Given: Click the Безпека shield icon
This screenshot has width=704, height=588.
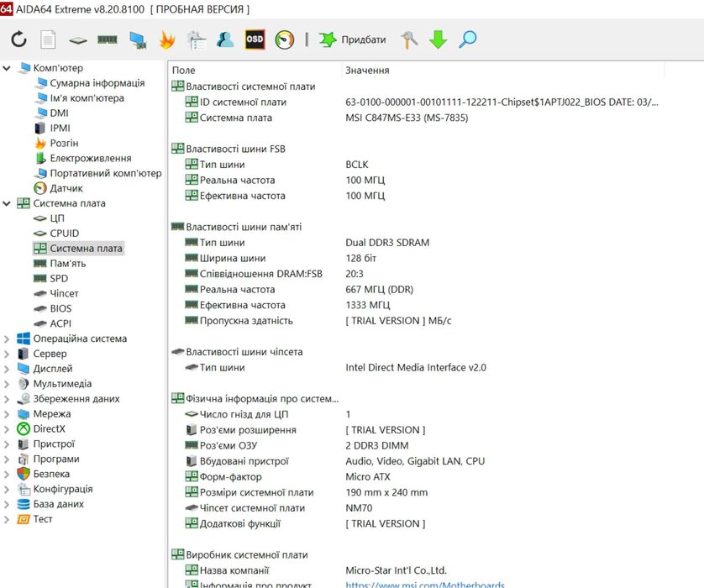Looking at the screenshot, I should coord(24,474).
